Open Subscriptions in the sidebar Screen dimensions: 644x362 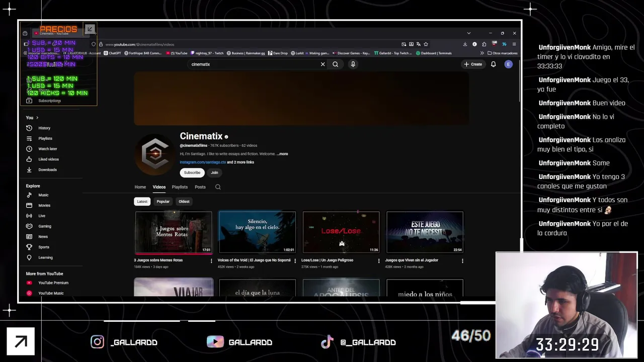coord(49,101)
